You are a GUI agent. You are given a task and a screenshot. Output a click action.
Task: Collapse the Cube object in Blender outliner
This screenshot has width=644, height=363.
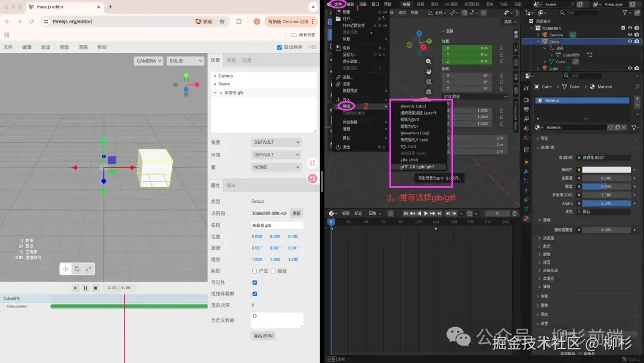coord(538,42)
